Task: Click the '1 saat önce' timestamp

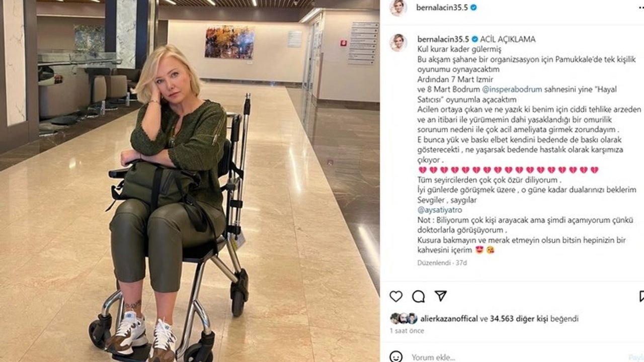Action: [407, 331]
